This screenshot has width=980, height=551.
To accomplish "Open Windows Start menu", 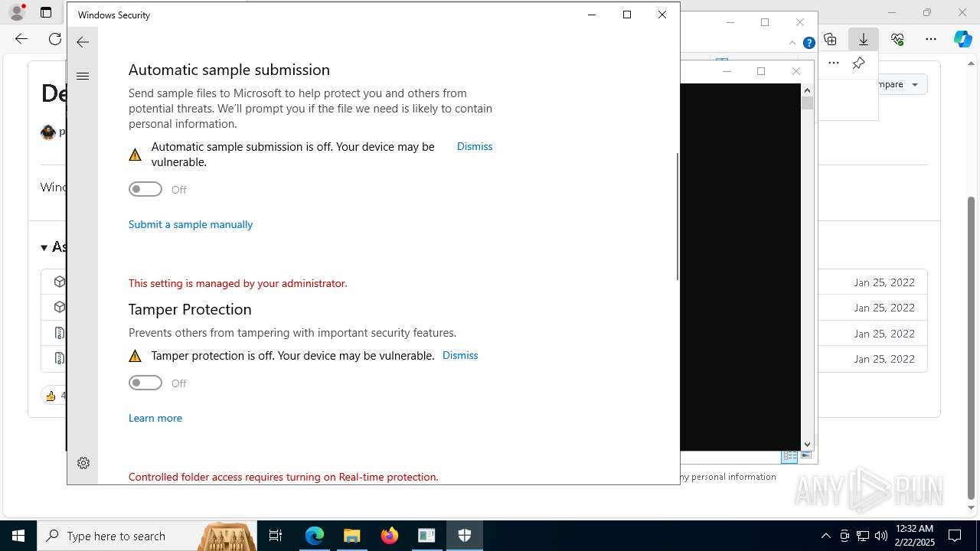I will click(x=18, y=536).
